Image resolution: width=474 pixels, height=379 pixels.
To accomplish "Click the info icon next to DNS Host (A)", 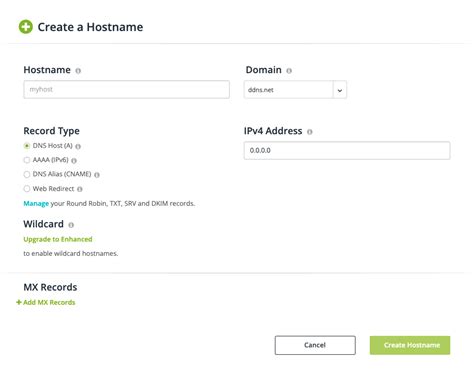I will (x=78, y=146).
